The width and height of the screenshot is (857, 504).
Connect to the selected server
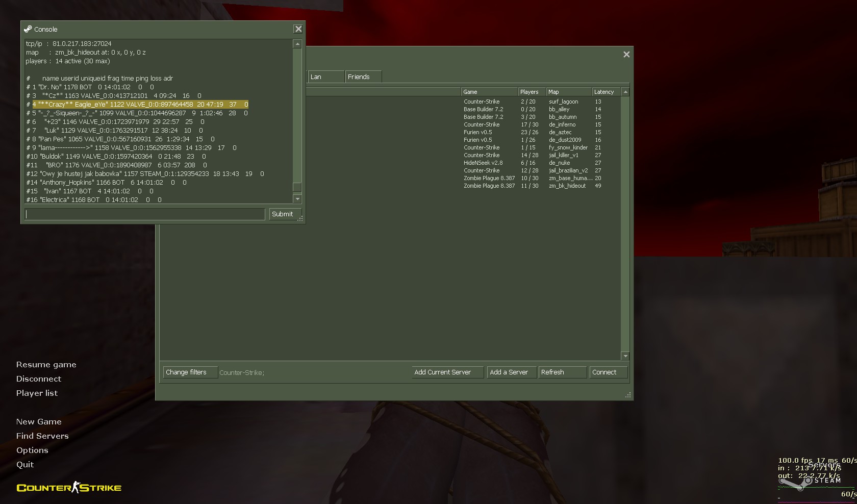click(608, 372)
